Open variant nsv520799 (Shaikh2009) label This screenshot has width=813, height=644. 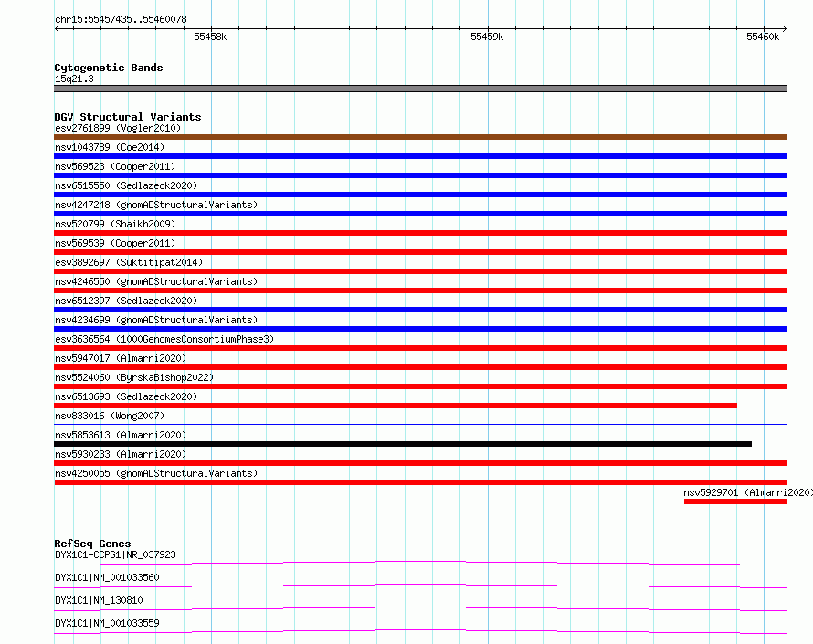coord(115,224)
